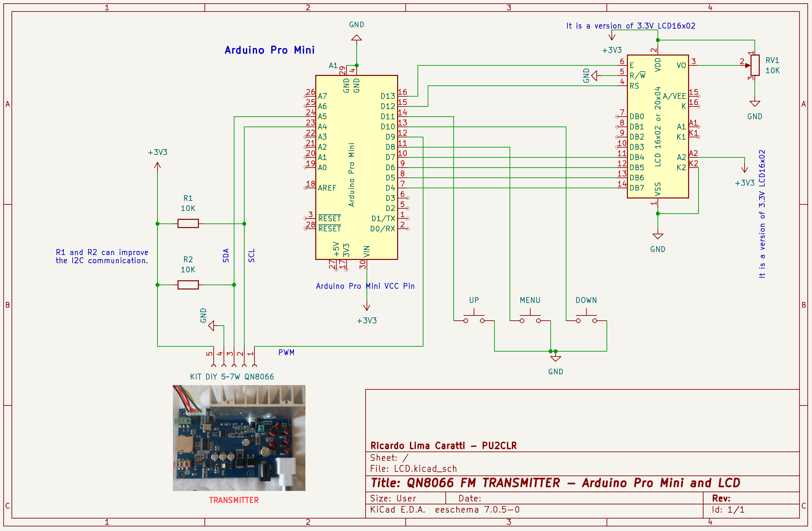Click the 'Rev:' field in title block
812x531 pixels.
(721, 498)
